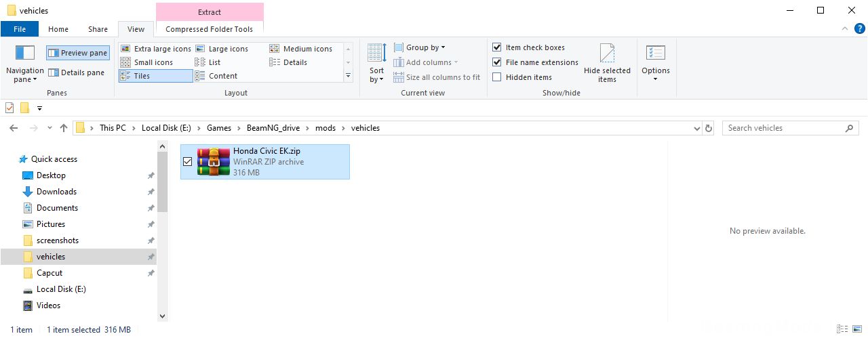Open the Navigation pane menu

[x=24, y=64]
